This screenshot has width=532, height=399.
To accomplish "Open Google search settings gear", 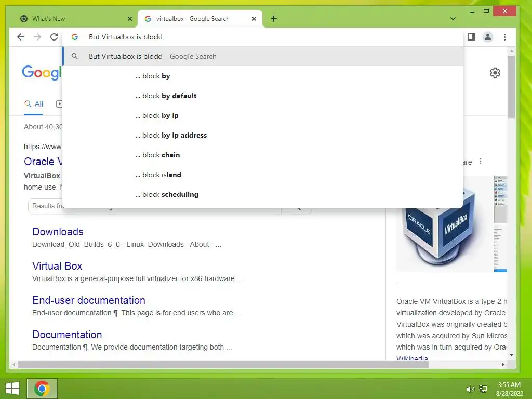I will (495, 73).
